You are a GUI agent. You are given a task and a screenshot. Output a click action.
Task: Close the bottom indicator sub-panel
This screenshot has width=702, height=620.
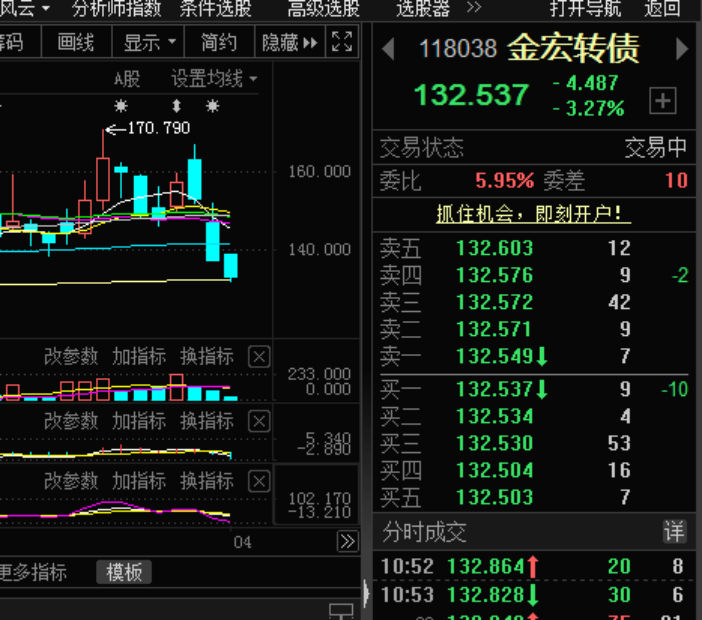[x=258, y=482]
